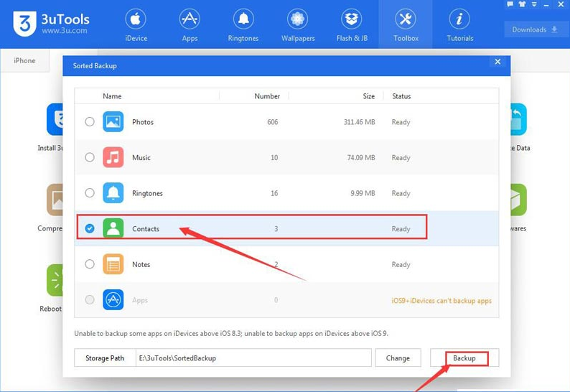The image size is (570, 392).
Task: Deselect the Contacts checkmark
Action: click(90, 228)
